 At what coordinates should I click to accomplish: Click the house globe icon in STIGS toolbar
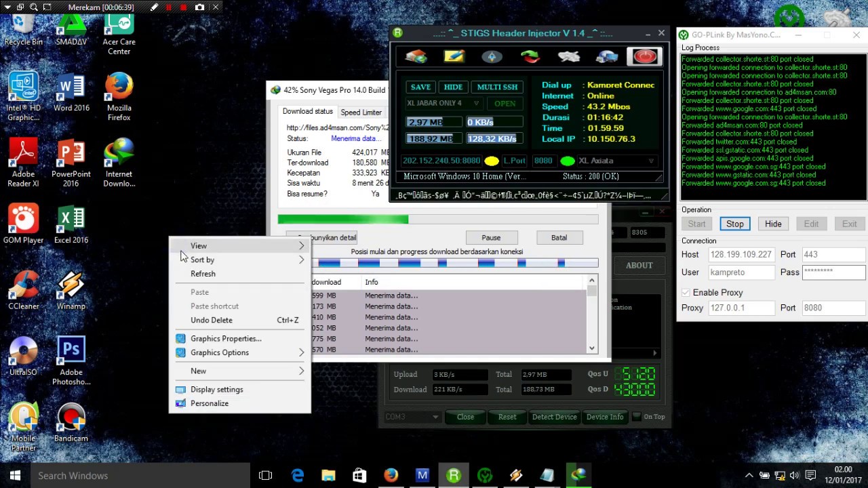[416, 56]
